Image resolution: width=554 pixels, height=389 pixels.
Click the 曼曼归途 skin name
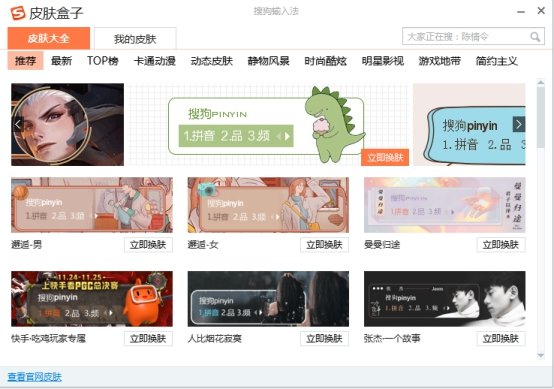point(382,244)
